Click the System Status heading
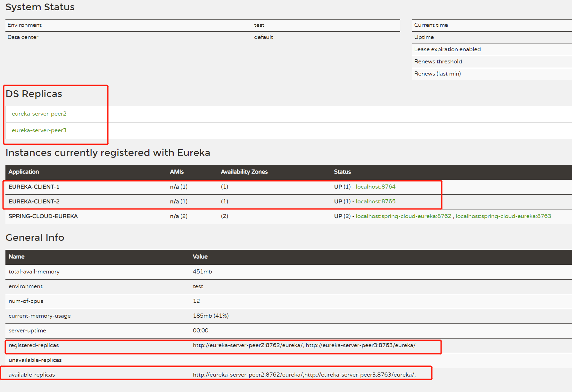The image size is (572, 392). [40, 7]
